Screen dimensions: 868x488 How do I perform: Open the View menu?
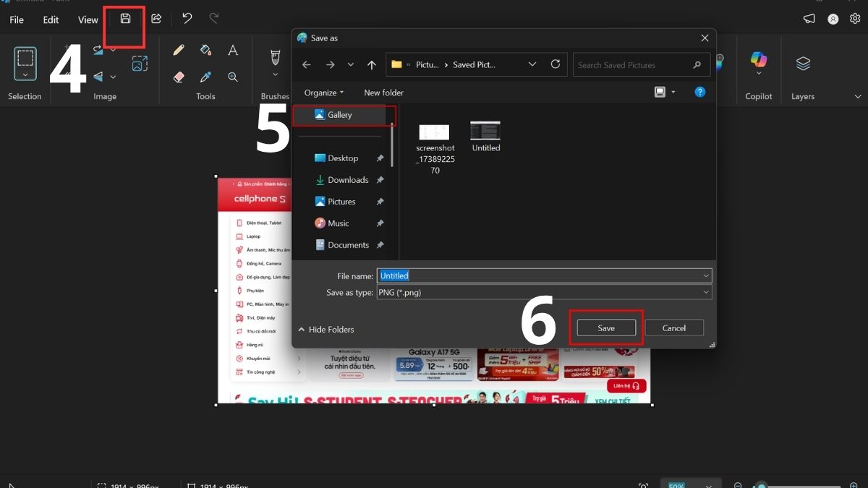coord(88,20)
